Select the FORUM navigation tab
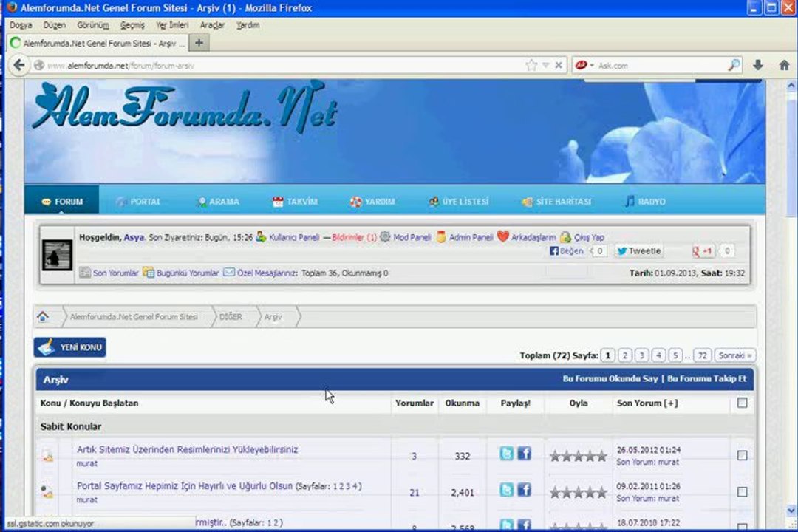Screen dimensions: 798x532 pyautogui.click(x=62, y=202)
